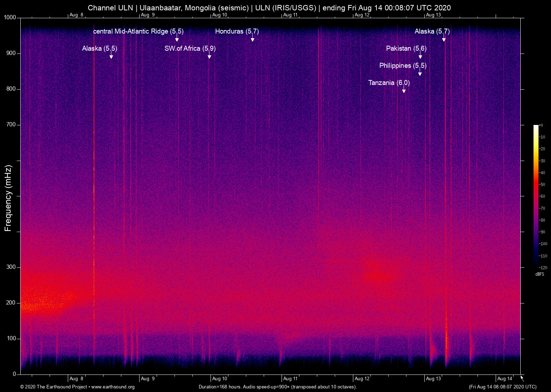The width and height of the screenshot is (551, 392).
Task: Click the arrow below Philippines (5.5)
Action: tap(420, 73)
